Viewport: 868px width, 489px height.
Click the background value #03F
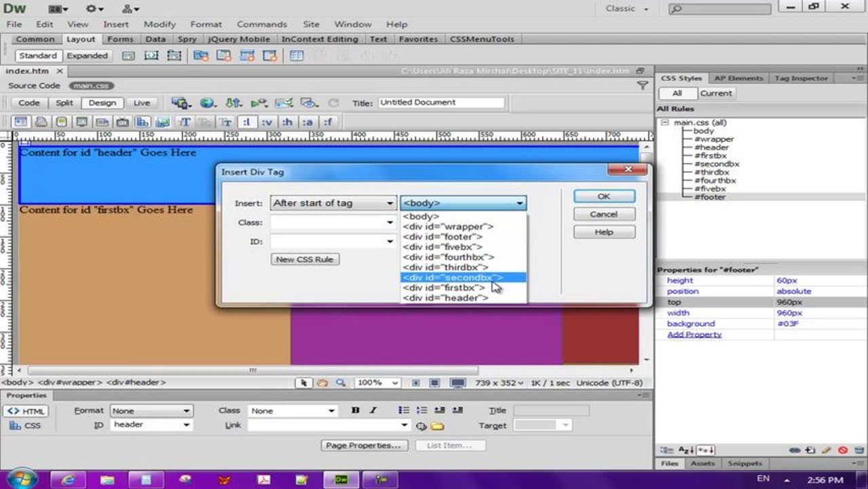[x=790, y=324]
